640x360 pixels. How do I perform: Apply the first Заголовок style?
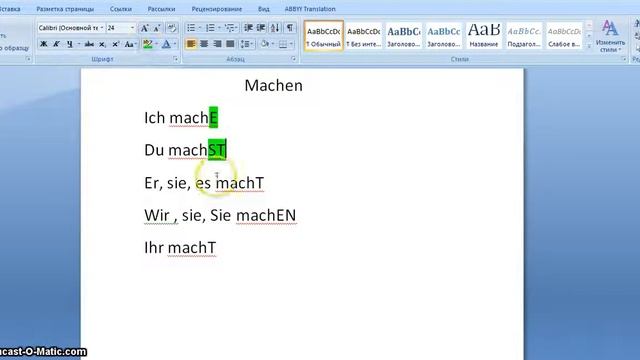(x=404, y=36)
